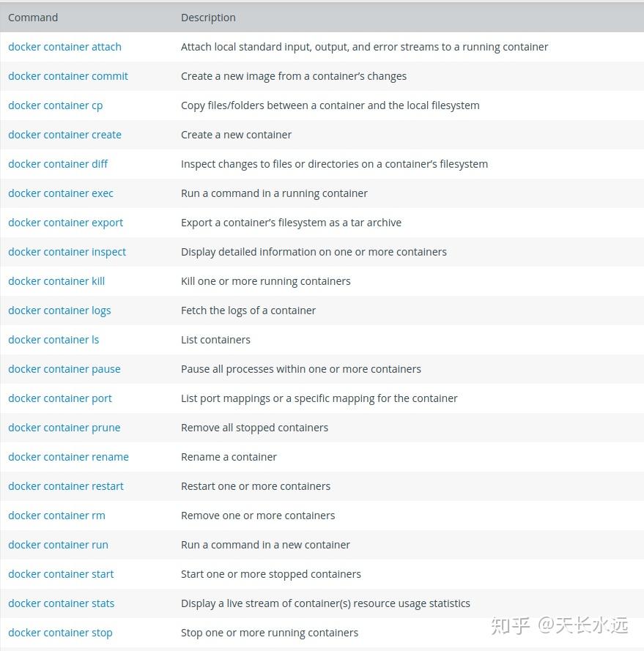
Task: Click 'Kill one or more running containers'
Action: click(266, 281)
